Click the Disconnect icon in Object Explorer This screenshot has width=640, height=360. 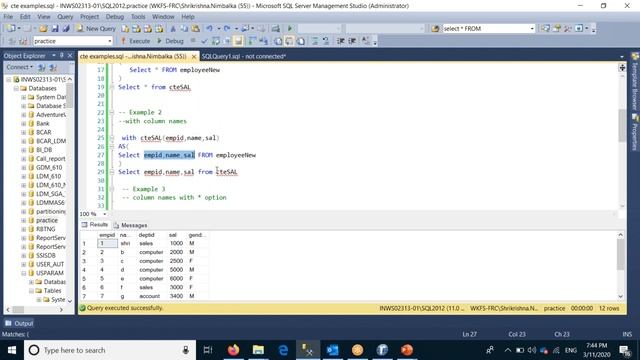(x=53, y=67)
